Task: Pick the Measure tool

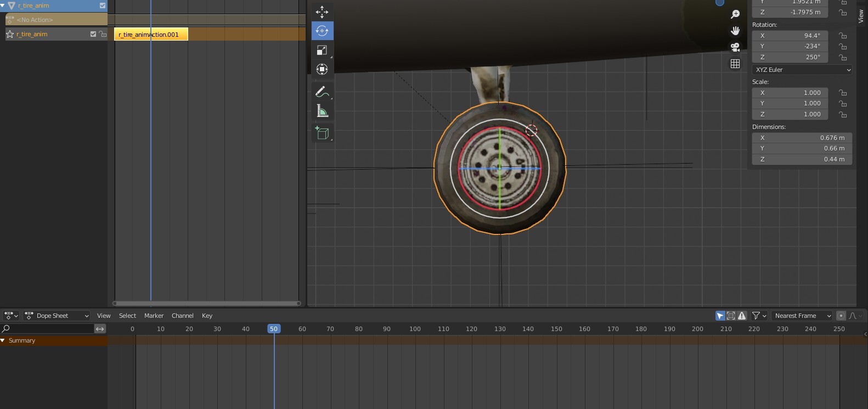Action: 322,111
